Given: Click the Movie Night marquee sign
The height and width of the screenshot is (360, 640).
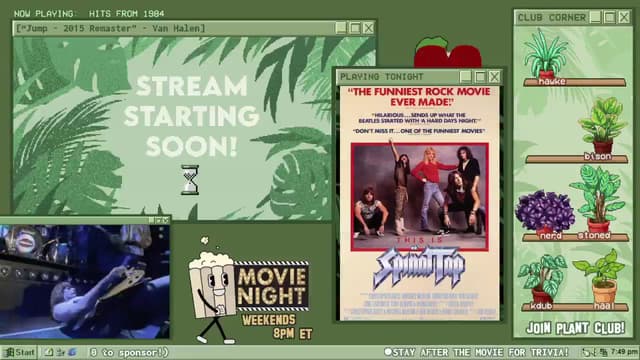Looking at the screenshot, I should pyautogui.click(x=272, y=286).
